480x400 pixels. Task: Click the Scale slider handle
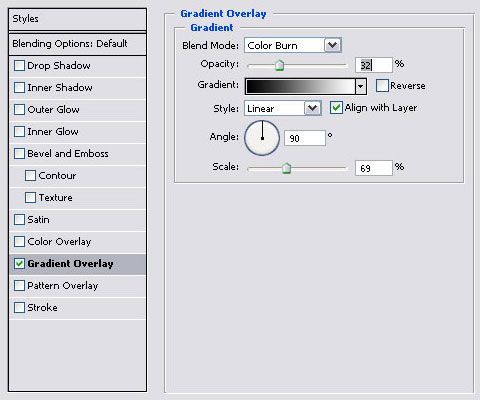tap(286, 168)
